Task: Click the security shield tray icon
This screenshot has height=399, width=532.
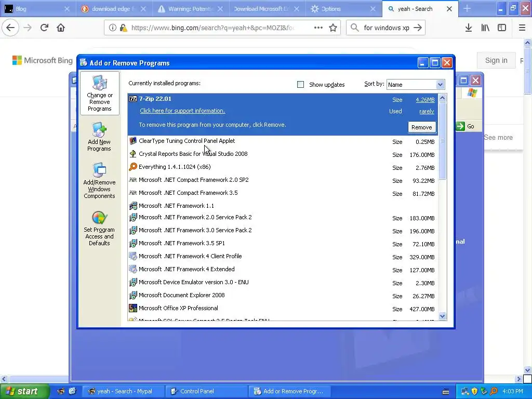Action: (x=474, y=391)
